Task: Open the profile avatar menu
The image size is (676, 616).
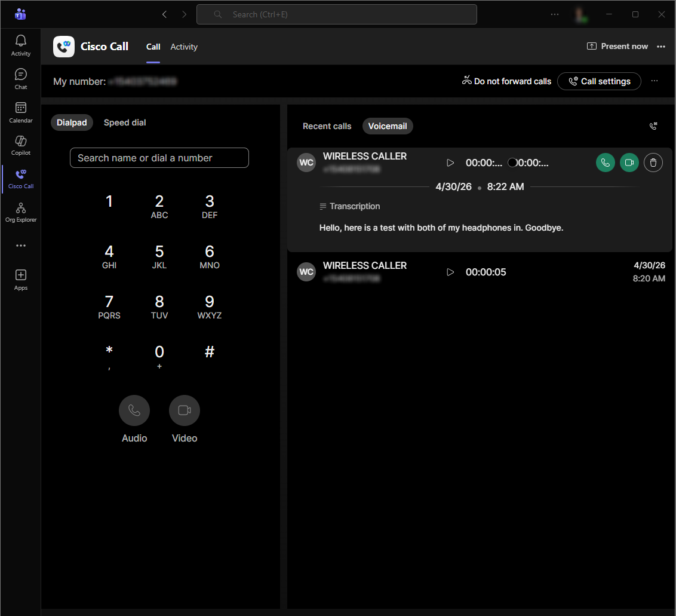Action: tap(580, 15)
